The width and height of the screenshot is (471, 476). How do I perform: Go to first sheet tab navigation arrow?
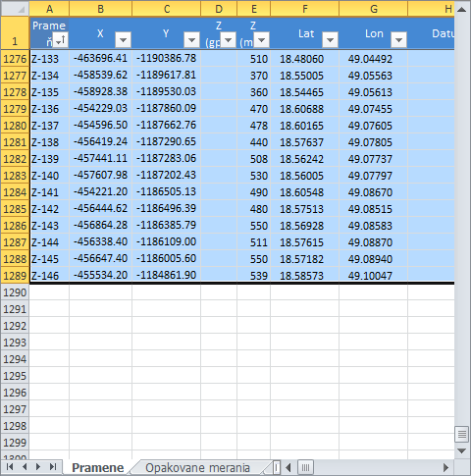[10, 467]
